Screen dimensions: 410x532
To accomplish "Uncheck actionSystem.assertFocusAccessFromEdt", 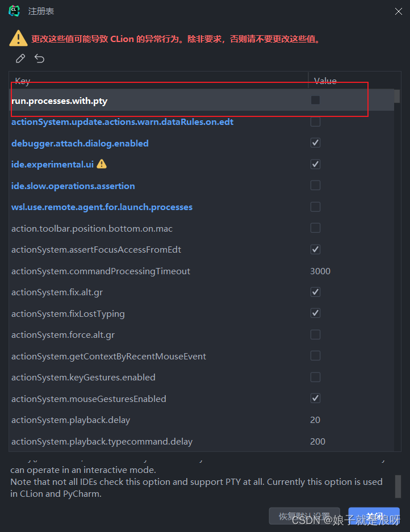I will coord(315,249).
